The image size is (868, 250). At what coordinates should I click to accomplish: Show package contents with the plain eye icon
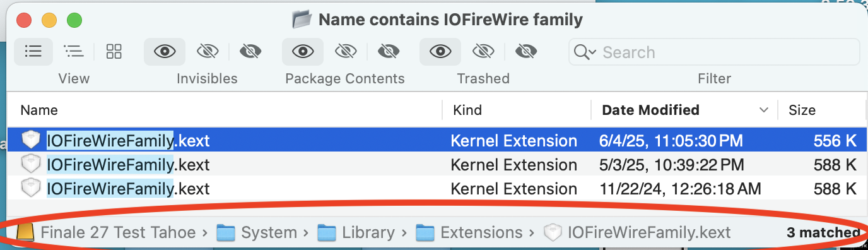coord(303,52)
